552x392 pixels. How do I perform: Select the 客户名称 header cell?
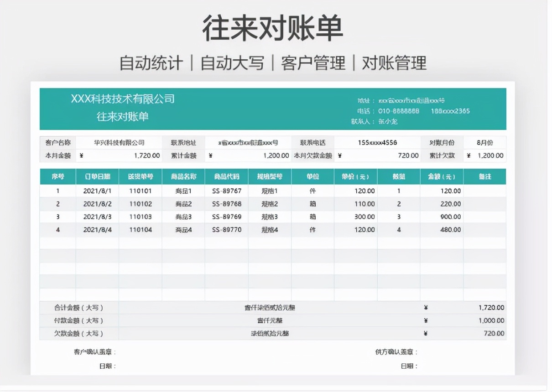[57, 142]
